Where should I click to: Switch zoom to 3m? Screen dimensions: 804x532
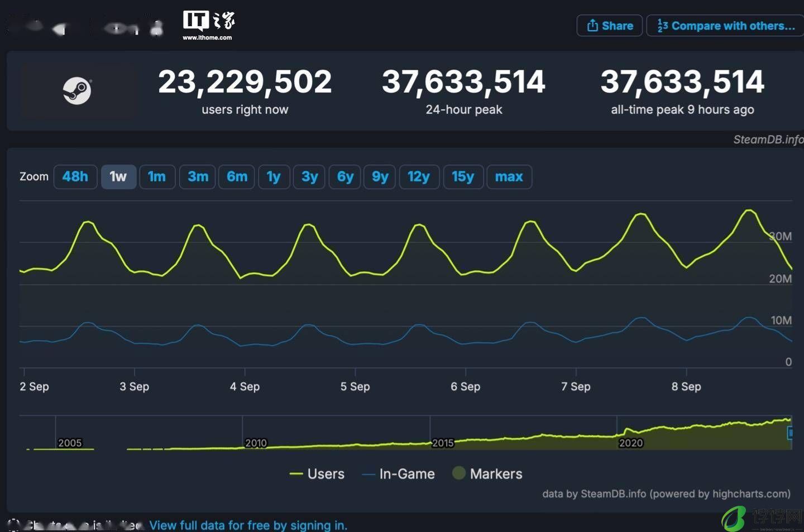coord(198,177)
